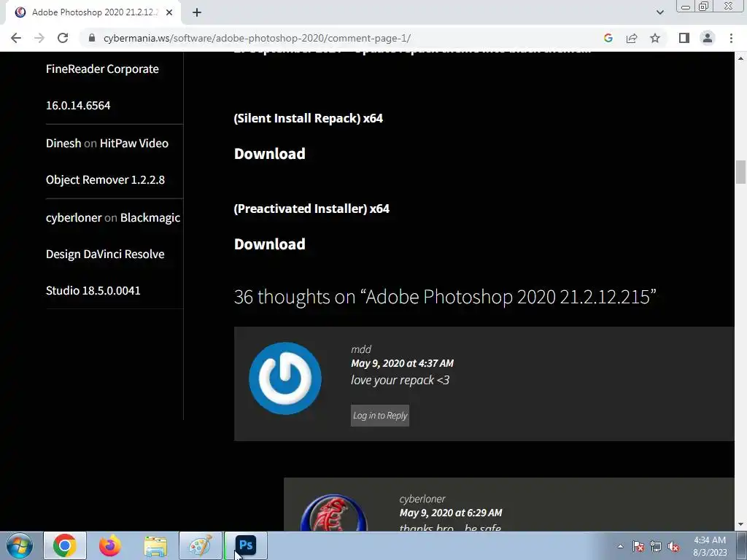The width and height of the screenshot is (747, 560).
Task: Click the May 9, 2020 at 4:37 AM timestamp
Action: [x=402, y=363]
